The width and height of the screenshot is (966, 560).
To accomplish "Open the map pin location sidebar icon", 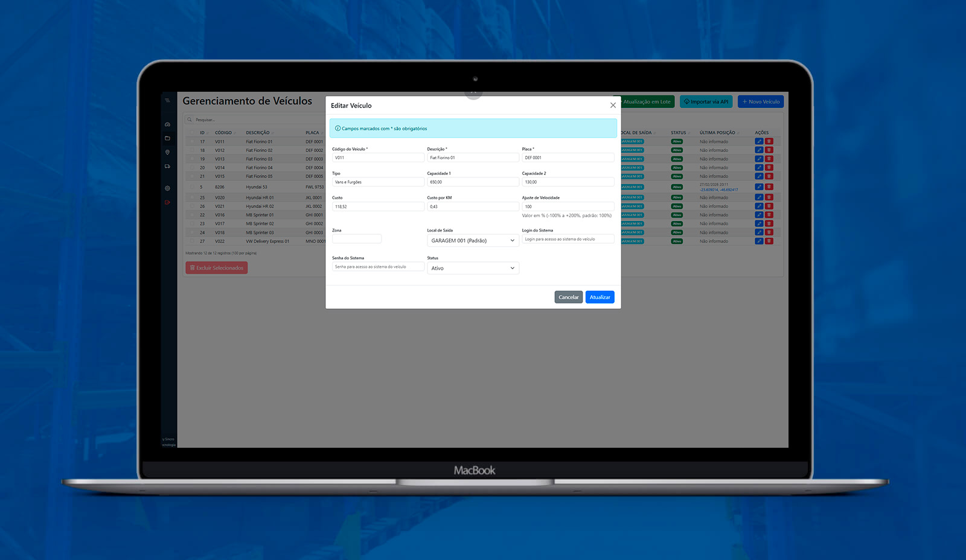I will coord(167,152).
